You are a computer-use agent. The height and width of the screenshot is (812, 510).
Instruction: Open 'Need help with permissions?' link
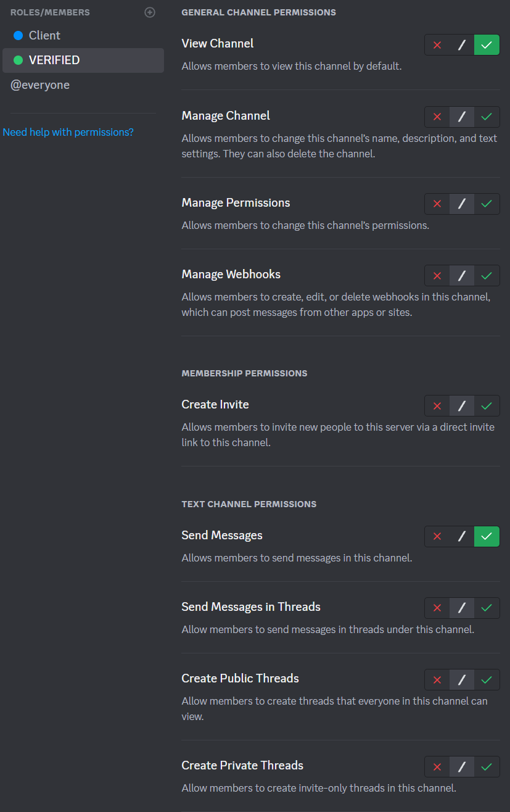(68, 132)
